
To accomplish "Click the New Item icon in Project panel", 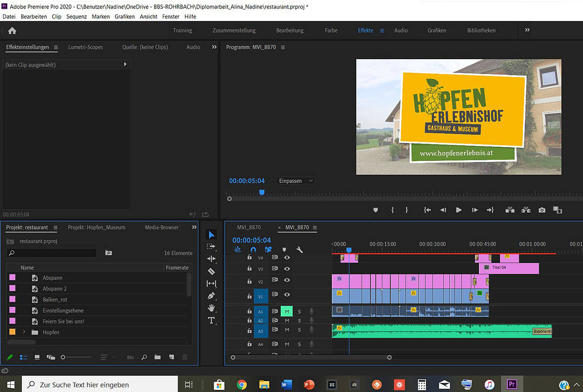I will tap(171, 357).
